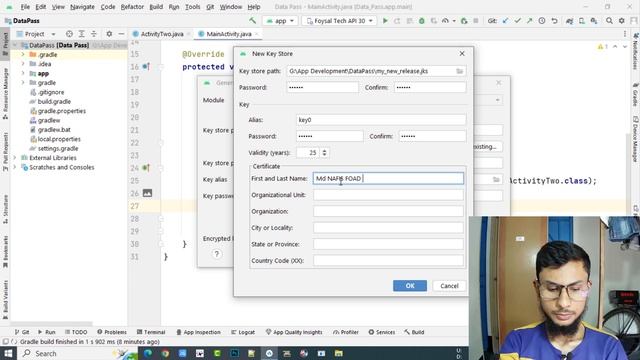The width and height of the screenshot is (640, 360).
Task: Open the Terminal tool window
Action: 151,332
